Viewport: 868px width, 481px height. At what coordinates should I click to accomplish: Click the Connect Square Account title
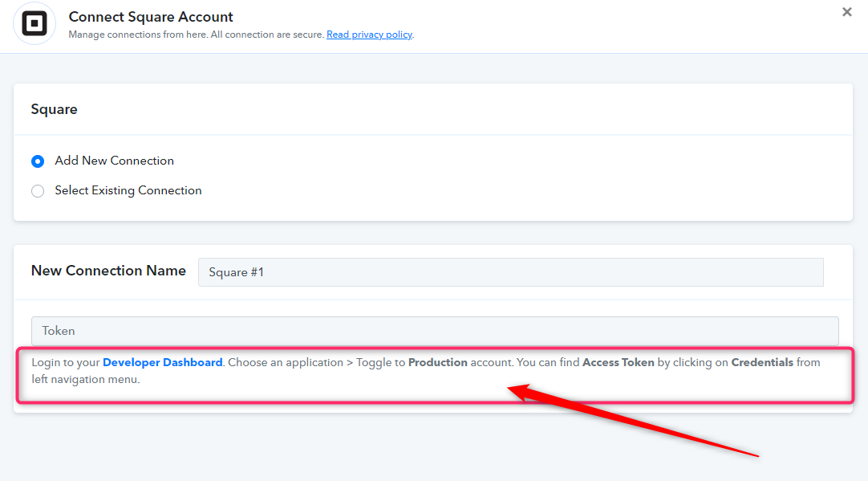[151, 17]
